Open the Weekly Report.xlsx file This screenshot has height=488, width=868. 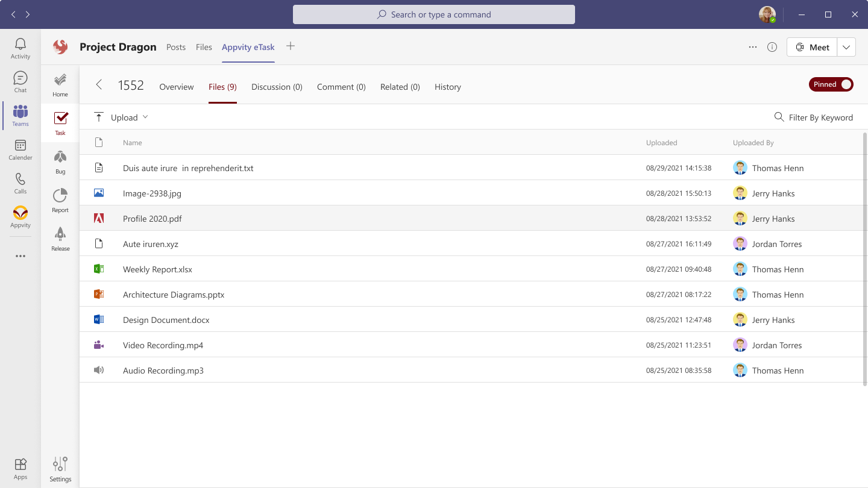click(157, 269)
